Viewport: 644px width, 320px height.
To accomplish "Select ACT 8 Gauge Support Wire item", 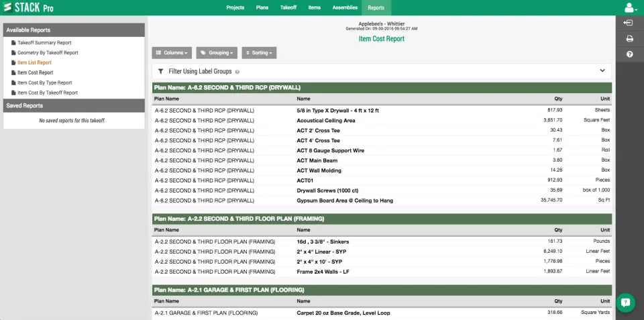I will coord(331,151).
